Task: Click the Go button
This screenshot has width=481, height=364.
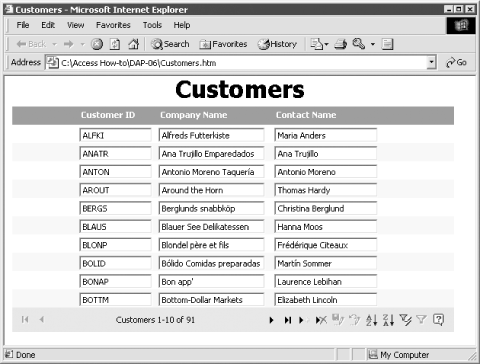Action: [457, 62]
